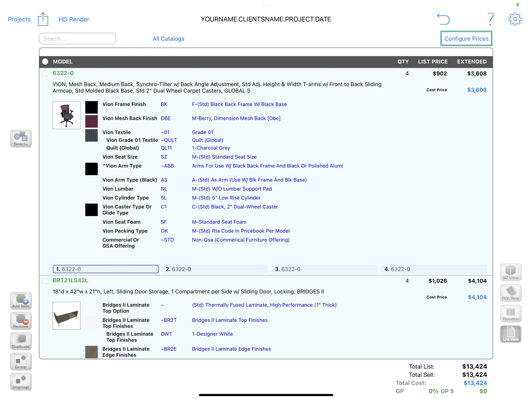Screen dimensions: 532x399
Task: Tap the project title YOURNAME.CLIENTSNAME.PROJECT.DATE
Action: (266, 19)
